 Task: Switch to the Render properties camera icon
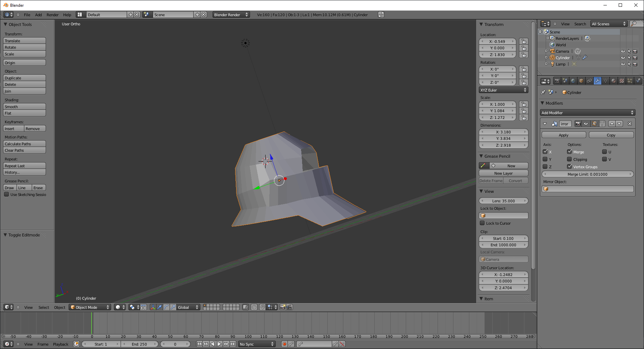point(557,81)
